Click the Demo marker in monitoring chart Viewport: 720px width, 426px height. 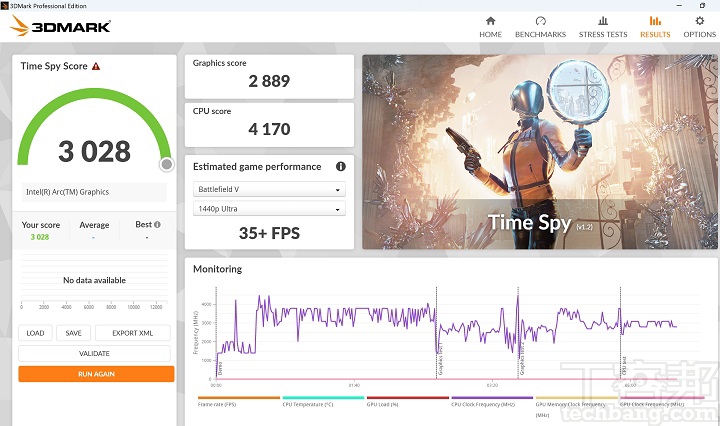pos(220,368)
